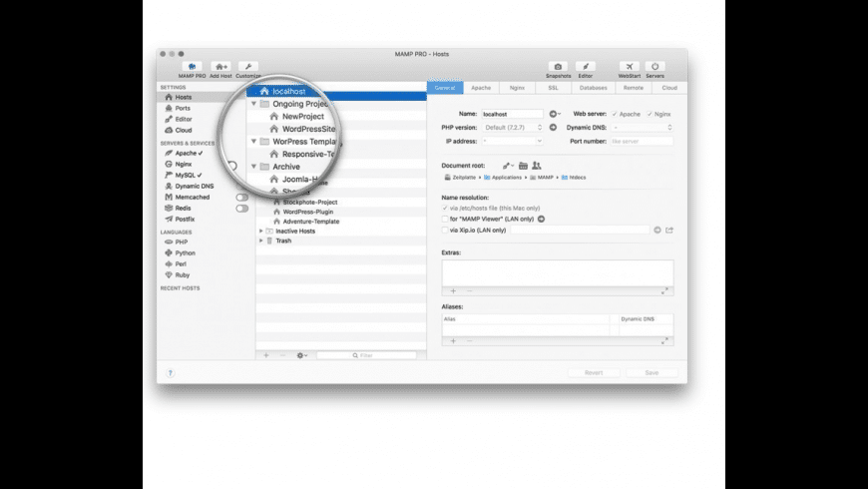Select Redis in the sidebar

(183, 209)
